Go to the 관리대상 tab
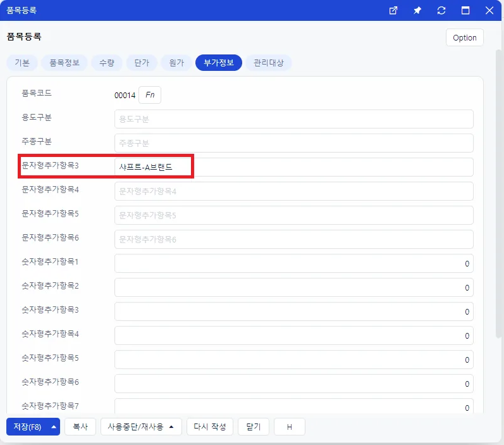Screen dimensions: 504x445 click(x=269, y=63)
